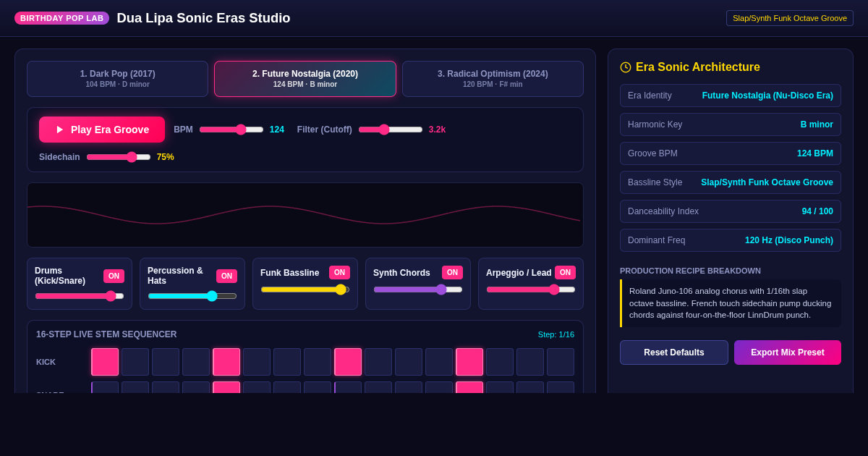
Task: Click the Slap/Synth Funk Octave Groove header badge
Action: (790, 18)
